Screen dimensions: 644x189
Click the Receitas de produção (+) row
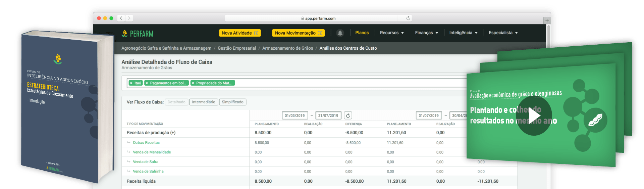point(319,133)
